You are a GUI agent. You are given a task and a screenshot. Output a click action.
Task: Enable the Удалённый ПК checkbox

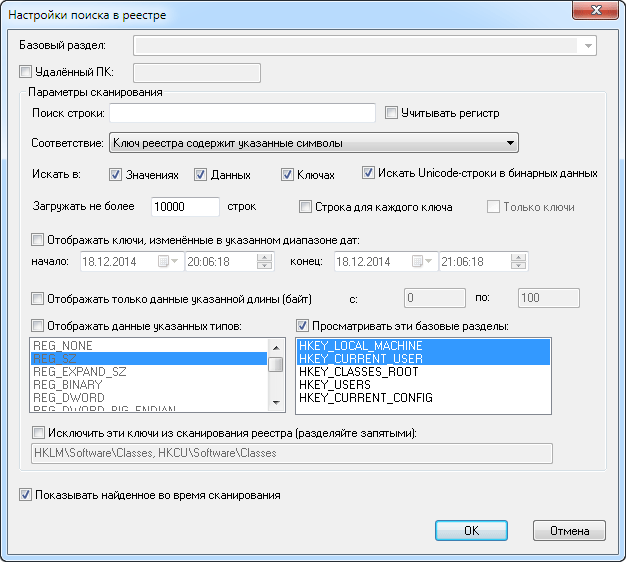25,72
